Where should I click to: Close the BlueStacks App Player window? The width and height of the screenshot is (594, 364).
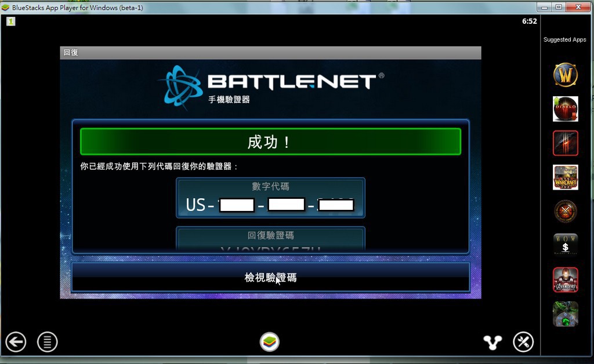[578, 7]
